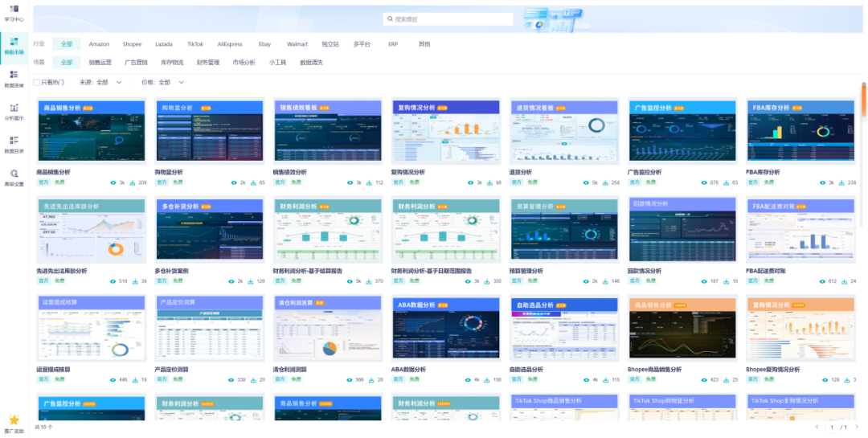The image size is (868, 438).
Task: Open the 清仓利润测算 template thumbnail
Action: click(328, 329)
